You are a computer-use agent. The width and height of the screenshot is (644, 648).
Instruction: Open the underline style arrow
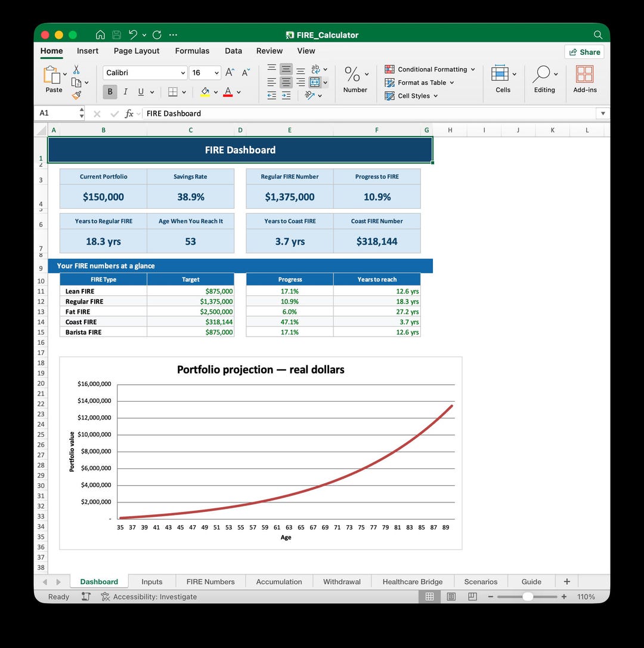152,92
